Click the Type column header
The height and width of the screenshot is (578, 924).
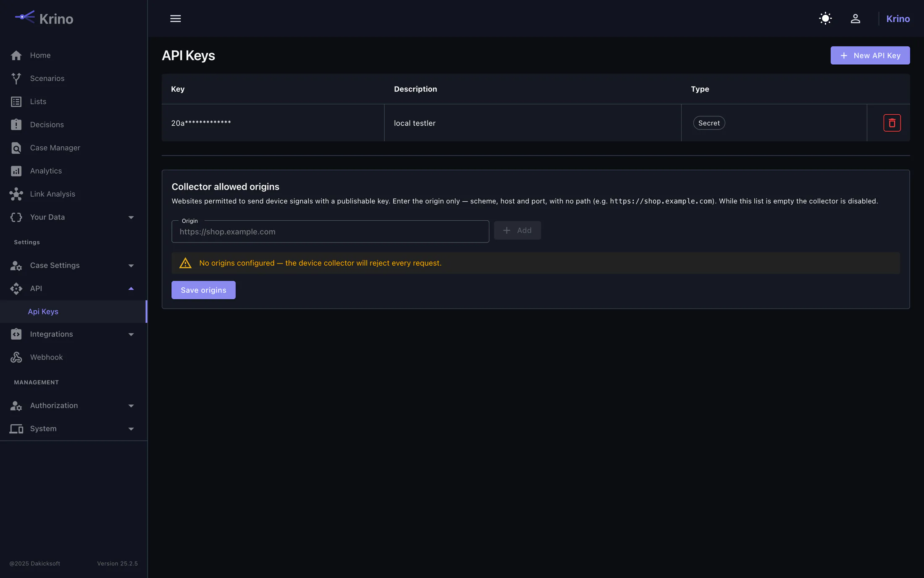pos(700,89)
